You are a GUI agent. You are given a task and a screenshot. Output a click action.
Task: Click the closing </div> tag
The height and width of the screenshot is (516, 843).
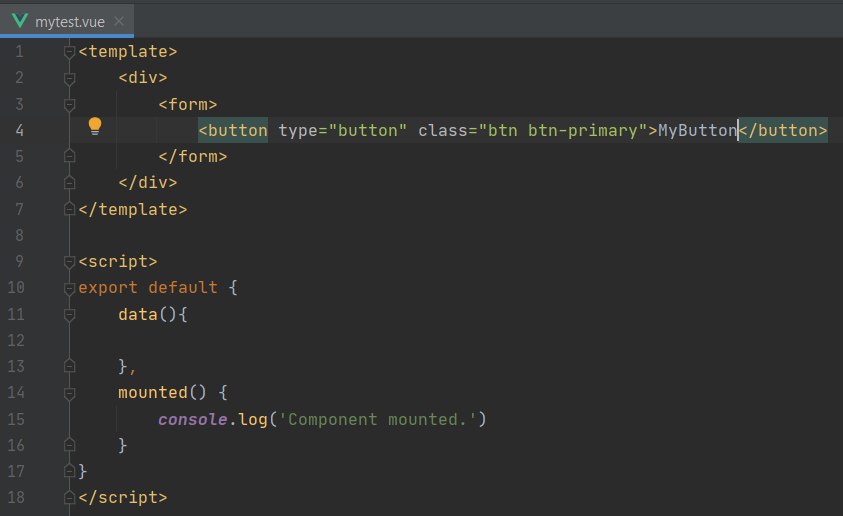(148, 183)
